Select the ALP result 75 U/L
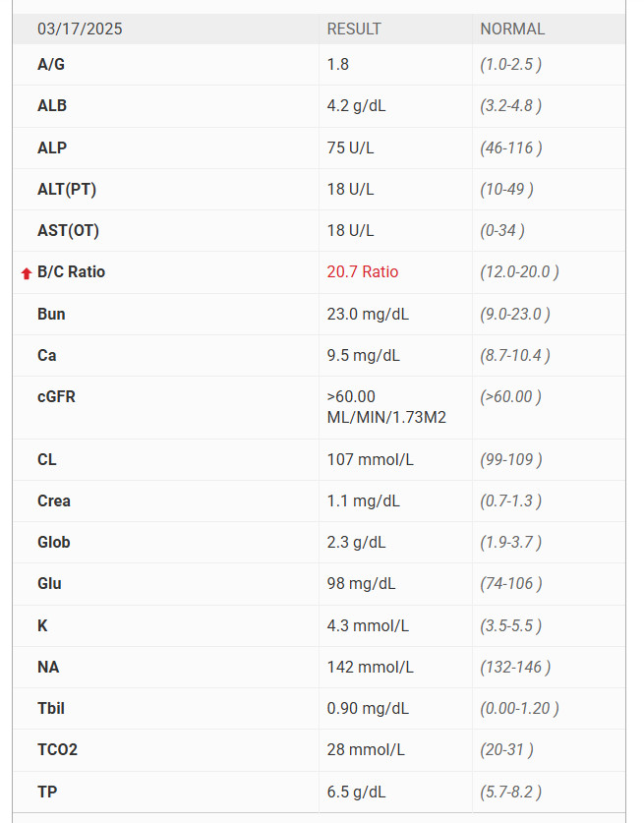Screen dimensions: 644x823 [x=350, y=147]
